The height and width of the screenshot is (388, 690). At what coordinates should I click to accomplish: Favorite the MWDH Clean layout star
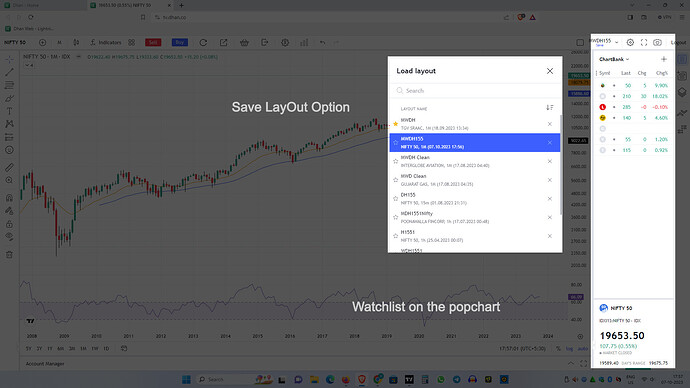click(395, 161)
